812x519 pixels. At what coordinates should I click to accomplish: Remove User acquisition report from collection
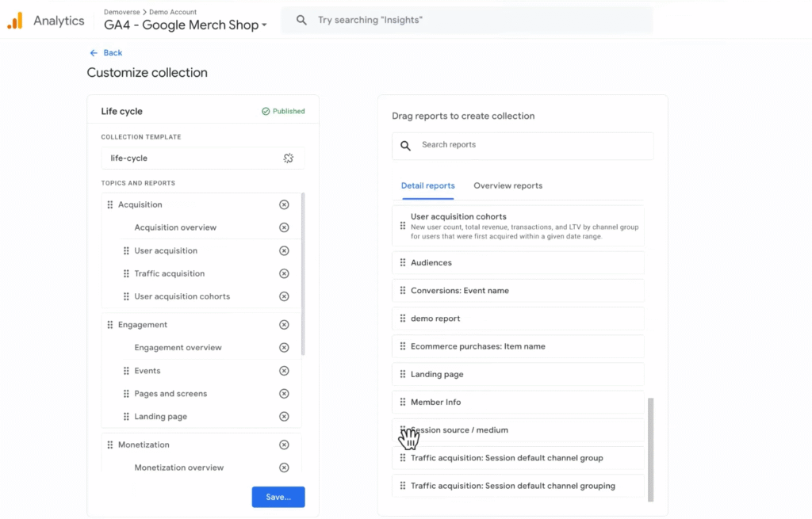284,251
